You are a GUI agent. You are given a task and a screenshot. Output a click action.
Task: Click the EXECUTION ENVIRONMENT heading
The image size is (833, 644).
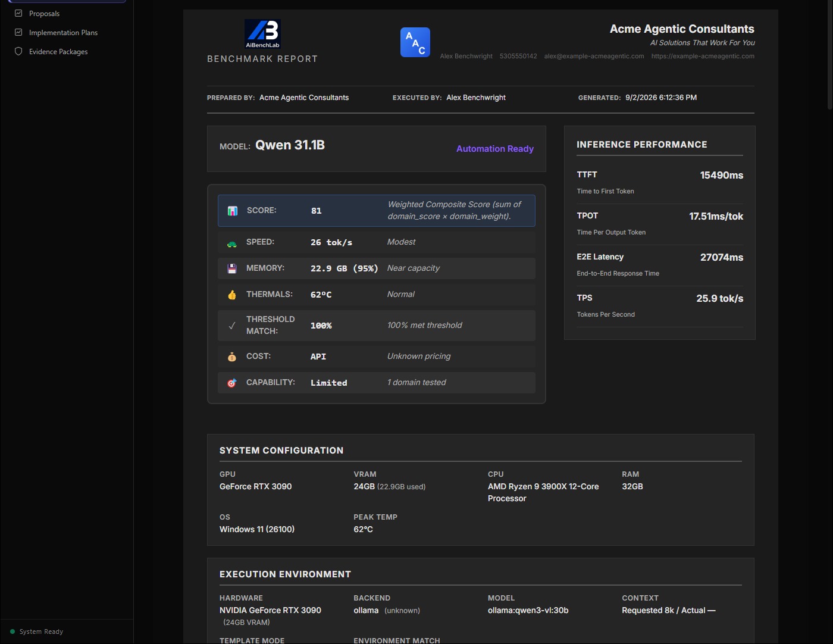[285, 574]
